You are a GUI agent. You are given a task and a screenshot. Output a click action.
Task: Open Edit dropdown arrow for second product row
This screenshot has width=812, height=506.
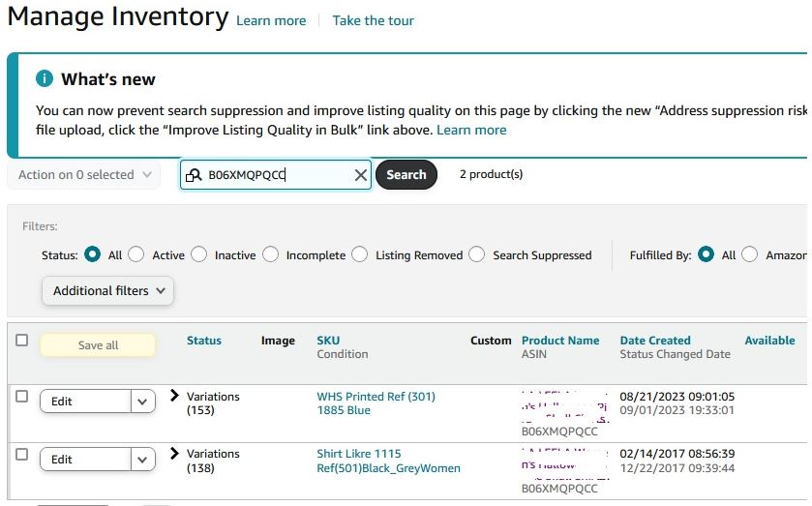[x=142, y=460]
